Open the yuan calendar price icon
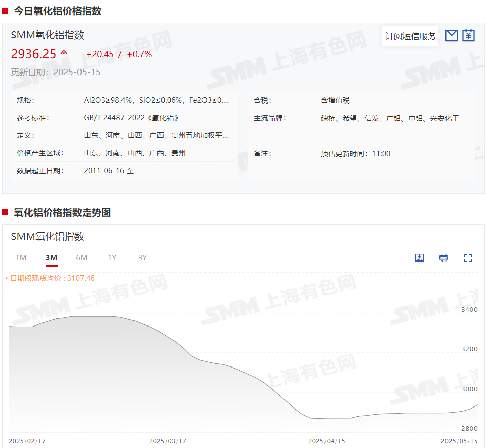The width and height of the screenshot is (487, 448). [469, 36]
